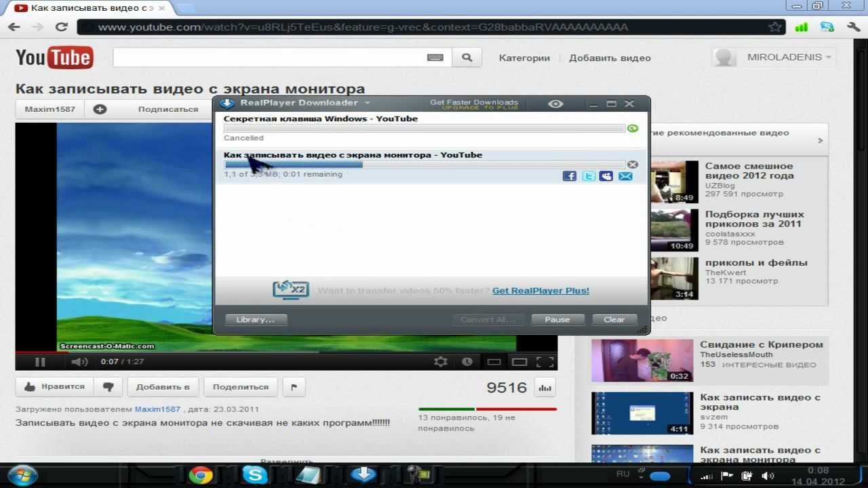Switch the RU language indicator

[x=623, y=474]
